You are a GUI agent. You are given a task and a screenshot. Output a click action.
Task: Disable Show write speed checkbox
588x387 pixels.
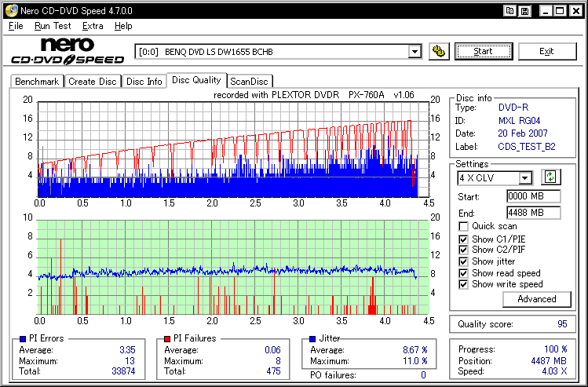point(464,284)
